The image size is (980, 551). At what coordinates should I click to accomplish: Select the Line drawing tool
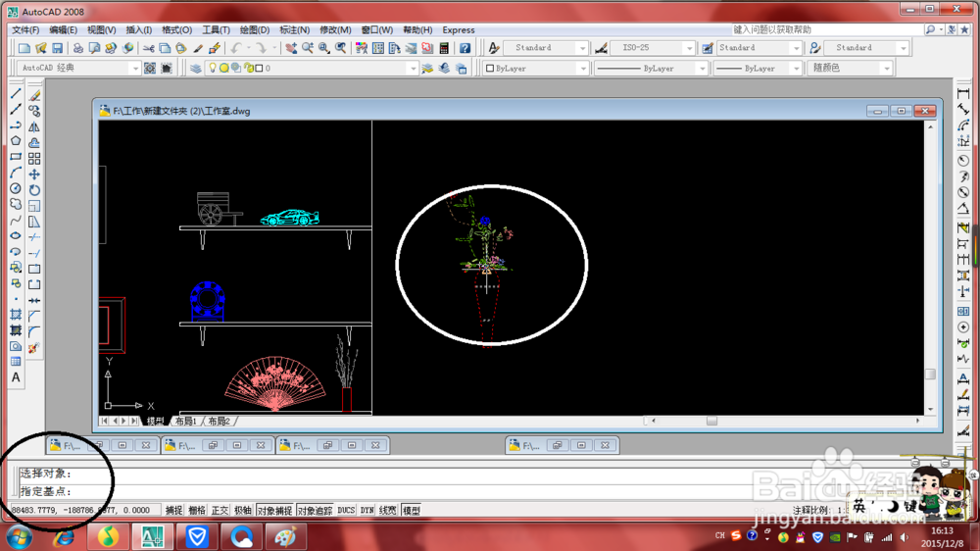(16, 94)
